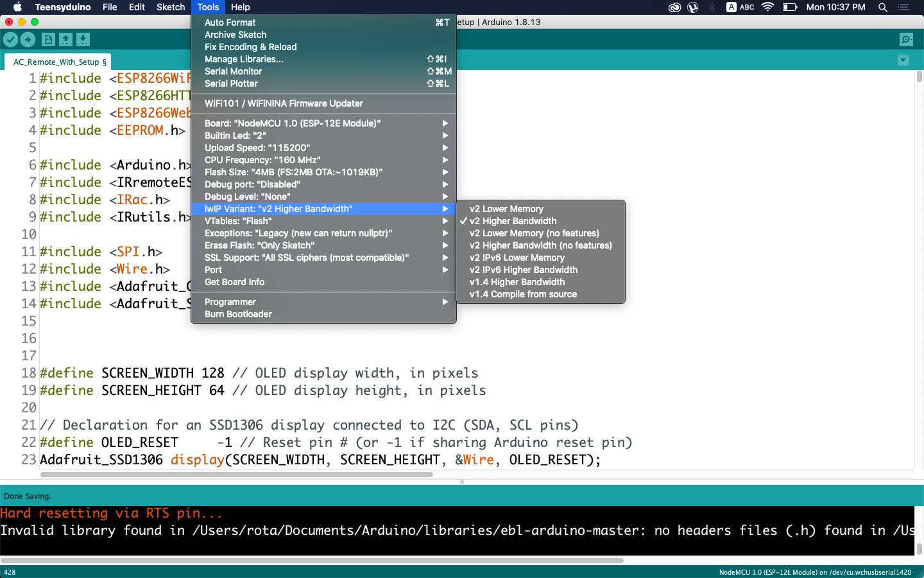Click the Verify sketch checkmark icon
The image size is (924, 578).
click(11, 40)
